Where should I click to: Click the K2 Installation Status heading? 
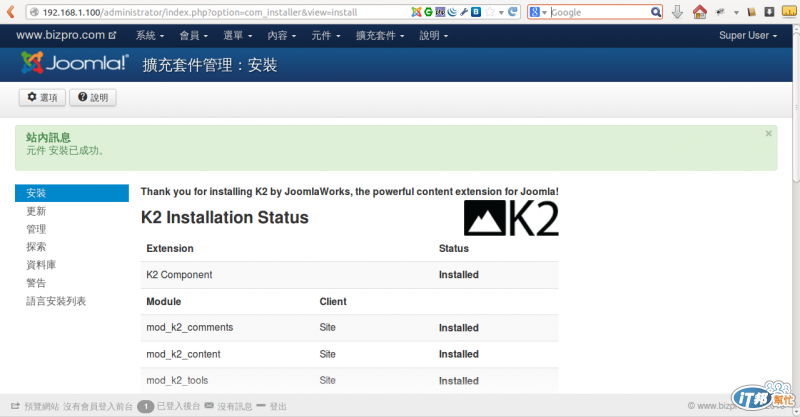pyautogui.click(x=224, y=217)
